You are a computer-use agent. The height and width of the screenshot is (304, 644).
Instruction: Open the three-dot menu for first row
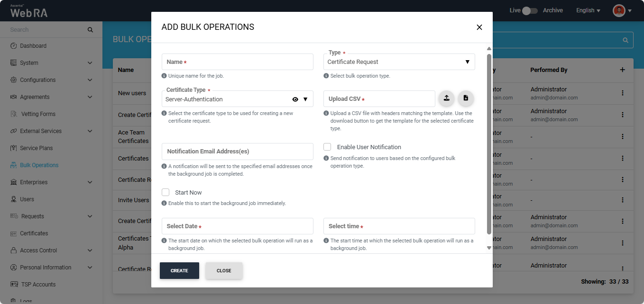point(623,93)
